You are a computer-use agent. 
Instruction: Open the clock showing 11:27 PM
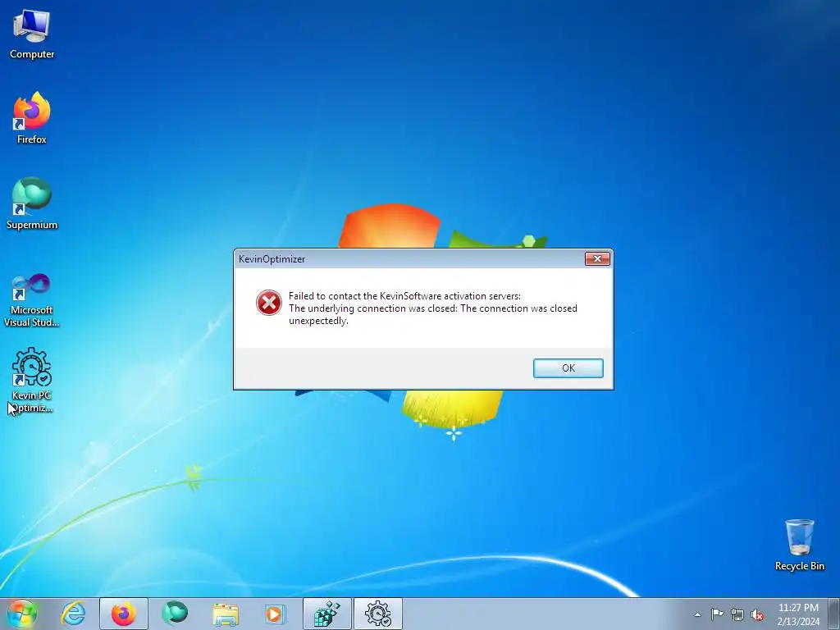(798, 614)
